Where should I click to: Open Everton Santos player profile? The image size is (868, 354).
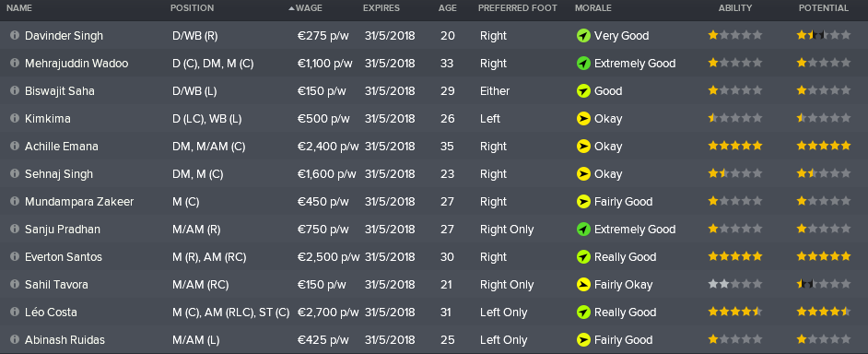click(64, 257)
